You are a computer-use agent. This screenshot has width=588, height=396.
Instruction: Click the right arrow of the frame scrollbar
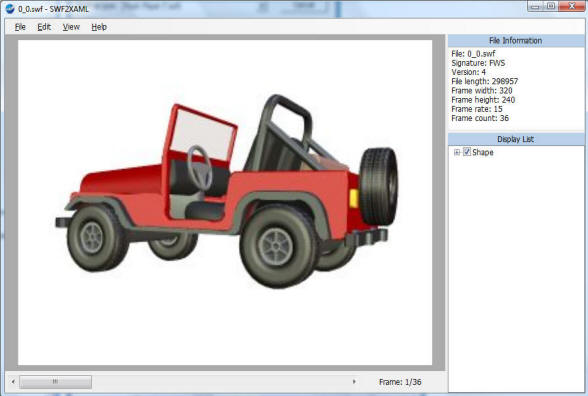354,382
